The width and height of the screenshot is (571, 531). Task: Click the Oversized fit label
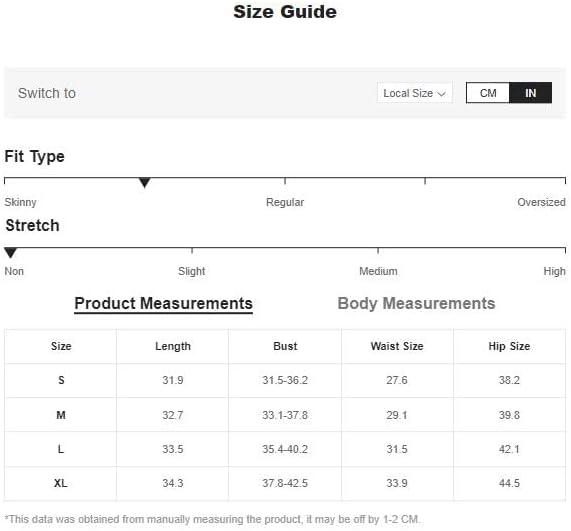pos(541,202)
